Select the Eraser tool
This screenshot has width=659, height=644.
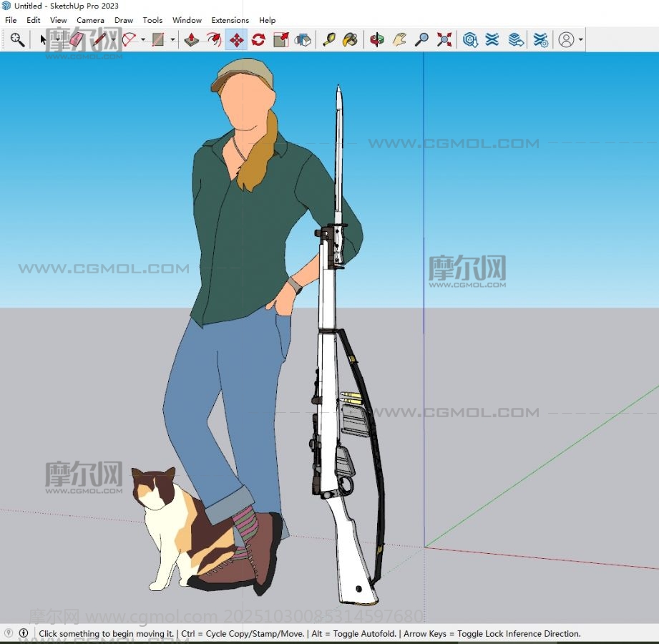pos(77,40)
